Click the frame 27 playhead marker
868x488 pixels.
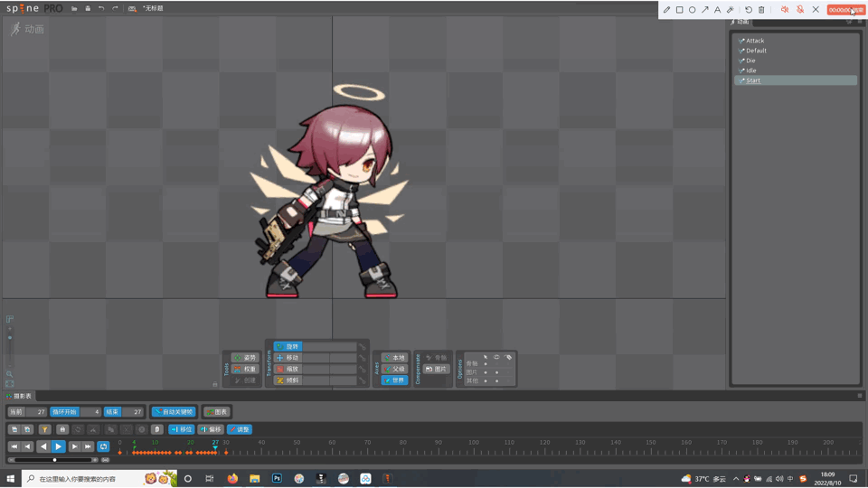coord(215,443)
